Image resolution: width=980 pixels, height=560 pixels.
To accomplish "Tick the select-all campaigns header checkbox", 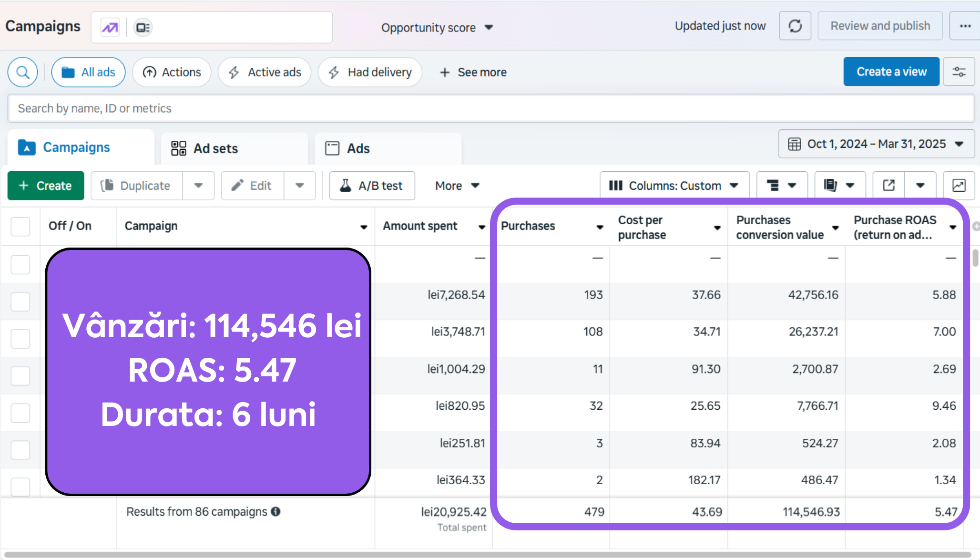I will (20, 227).
